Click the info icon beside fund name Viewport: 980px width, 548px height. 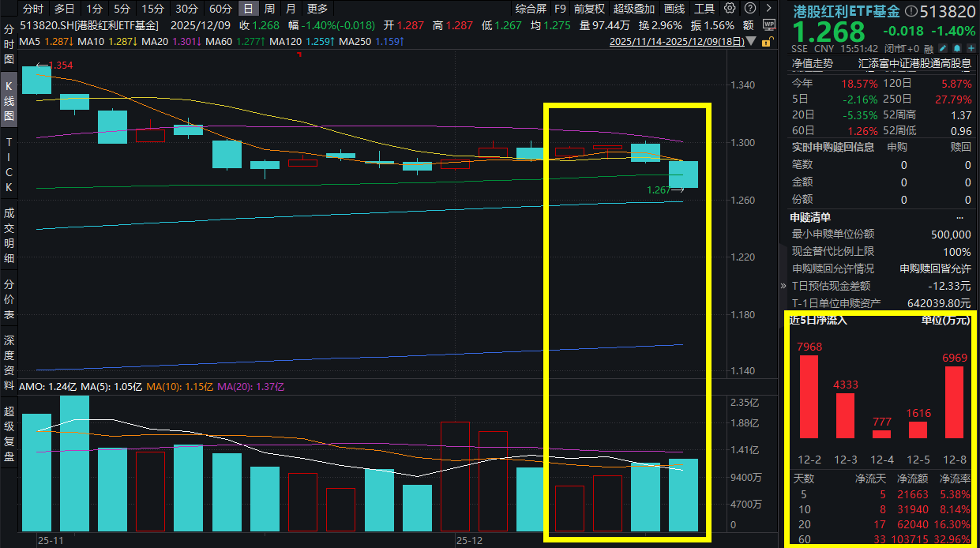[911, 11]
